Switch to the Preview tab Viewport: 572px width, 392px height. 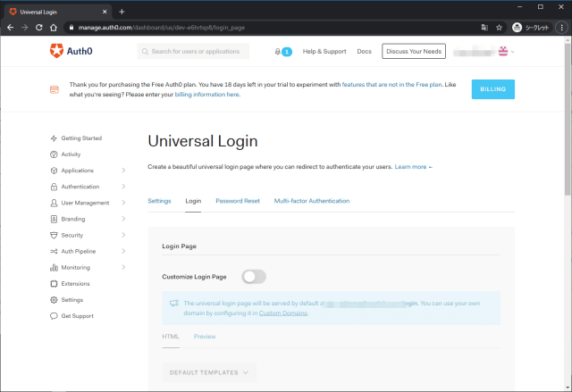(x=205, y=337)
